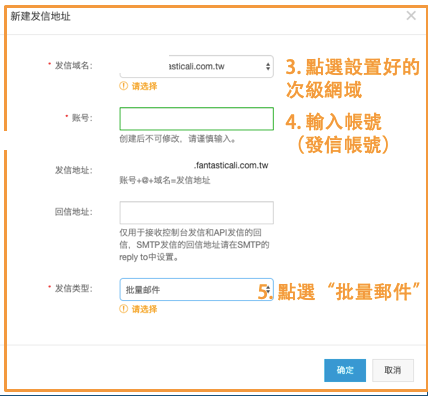Open the 发信类型 dropdown showing 批量邮件
428x396 pixels.
pyautogui.click(x=197, y=290)
